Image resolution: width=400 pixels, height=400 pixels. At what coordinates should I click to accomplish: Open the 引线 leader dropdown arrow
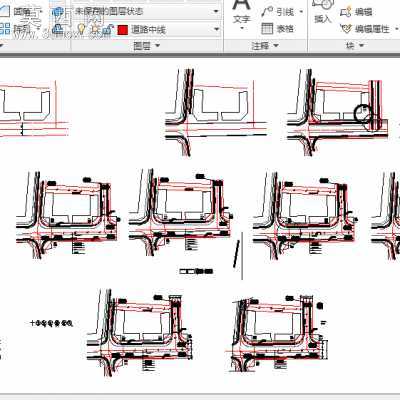pyautogui.click(x=301, y=12)
